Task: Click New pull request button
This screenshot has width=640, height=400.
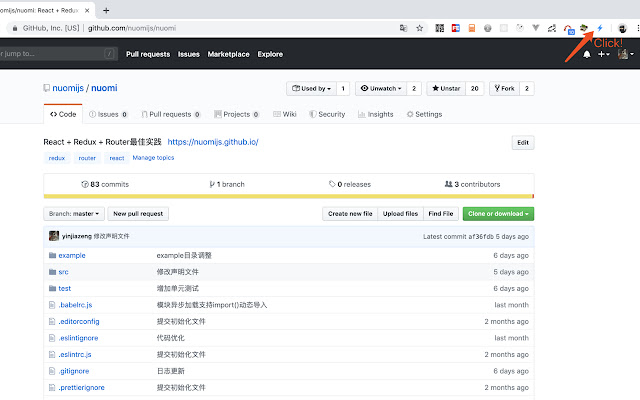Action: [138, 213]
